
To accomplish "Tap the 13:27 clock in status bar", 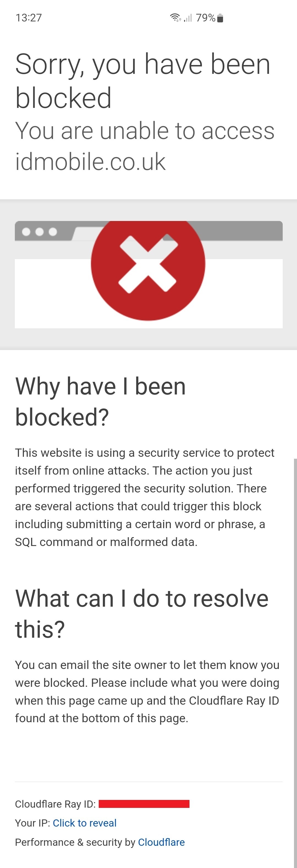I will pos(29,18).
